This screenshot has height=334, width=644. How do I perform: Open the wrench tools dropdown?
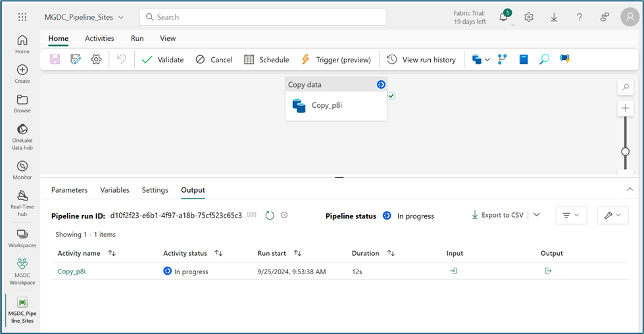point(612,216)
